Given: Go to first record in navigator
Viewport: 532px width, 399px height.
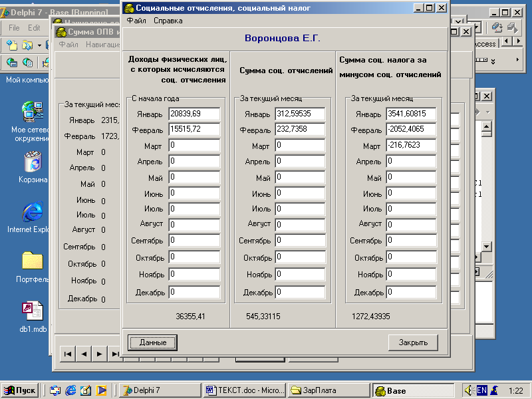Looking at the screenshot, I should click(x=68, y=354).
